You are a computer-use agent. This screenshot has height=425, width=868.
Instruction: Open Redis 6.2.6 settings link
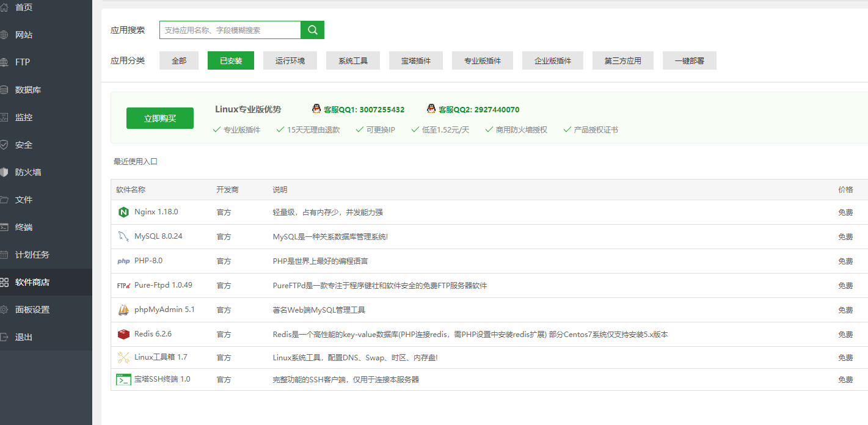pos(153,334)
